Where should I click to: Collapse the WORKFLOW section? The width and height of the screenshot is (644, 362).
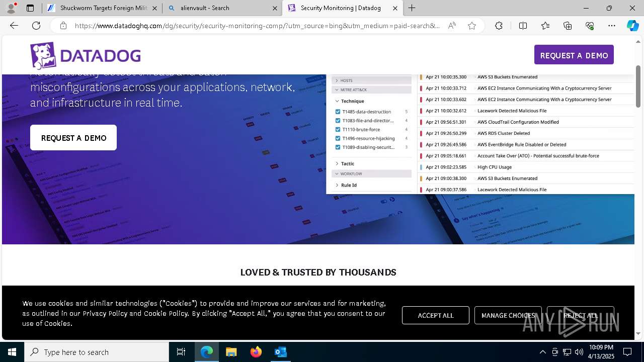pos(372,173)
